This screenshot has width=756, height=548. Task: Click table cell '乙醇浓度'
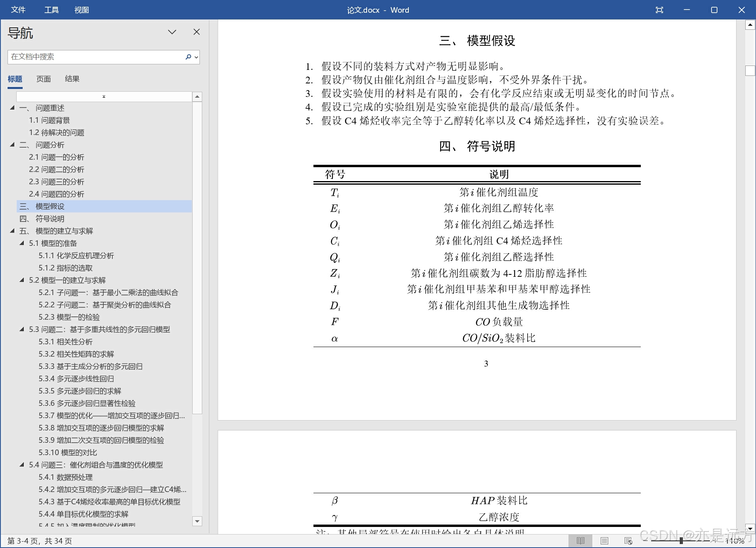pos(499,517)
